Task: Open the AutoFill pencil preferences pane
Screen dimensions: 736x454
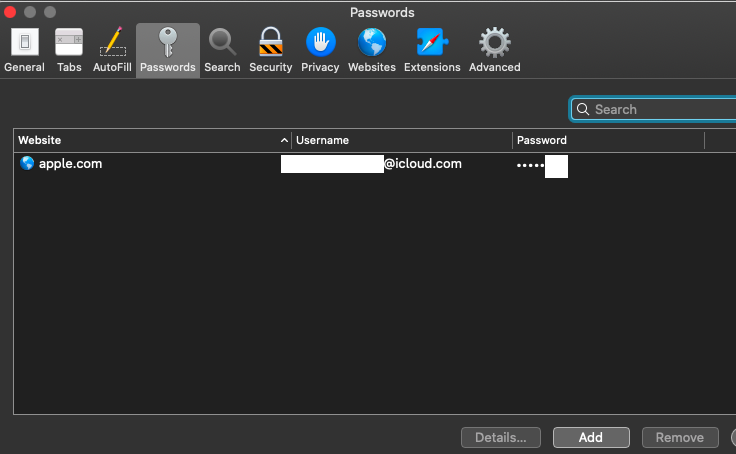Action: pos(112,50)
